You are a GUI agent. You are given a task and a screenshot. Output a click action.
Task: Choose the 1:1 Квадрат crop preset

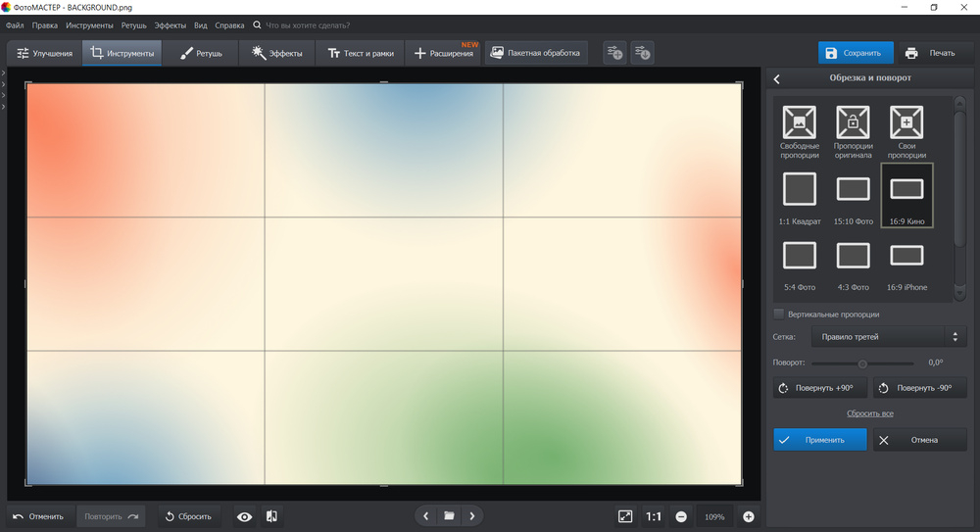(800, 196)
